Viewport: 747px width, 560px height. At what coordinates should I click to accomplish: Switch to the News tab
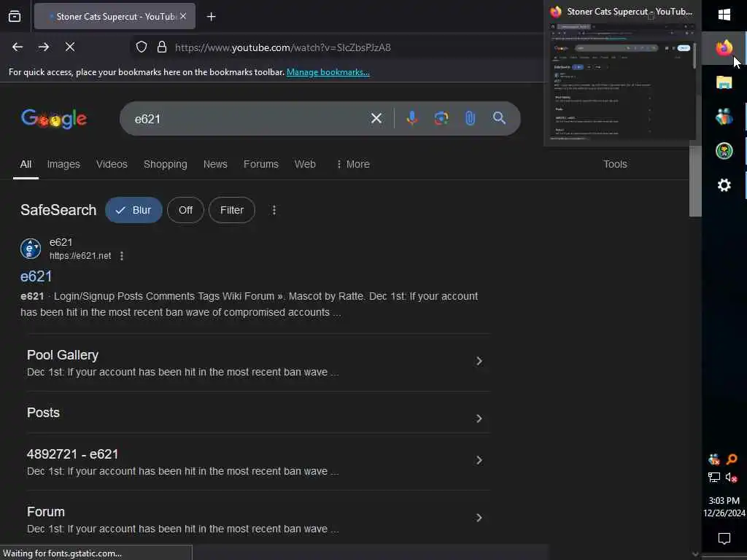pyautogui.click(x=215, y=164)
